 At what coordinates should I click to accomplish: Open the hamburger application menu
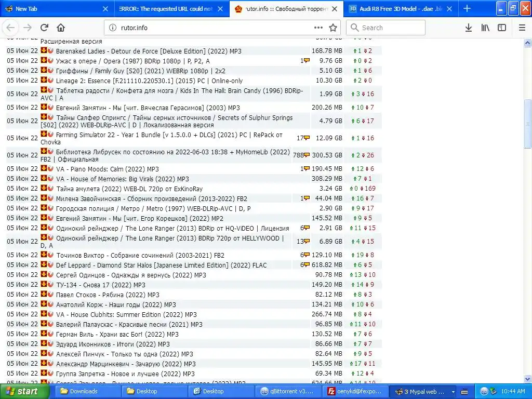pyautogui.click(x=522, y=28)
